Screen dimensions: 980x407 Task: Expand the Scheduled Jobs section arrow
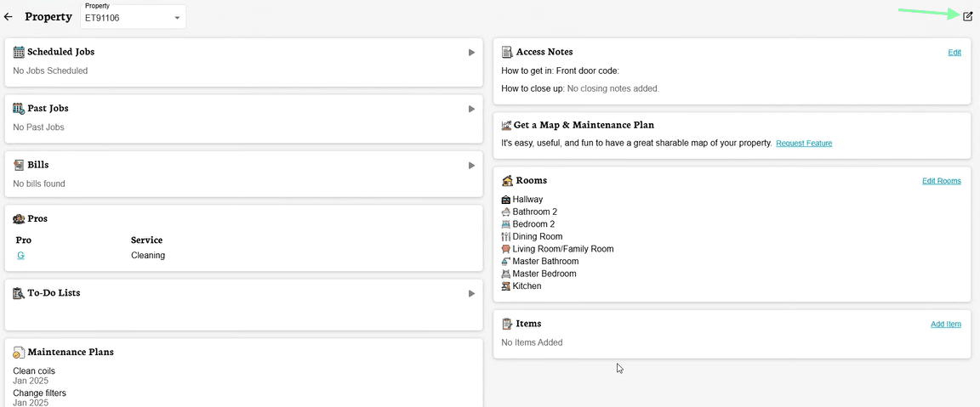[x=471, y=53]
